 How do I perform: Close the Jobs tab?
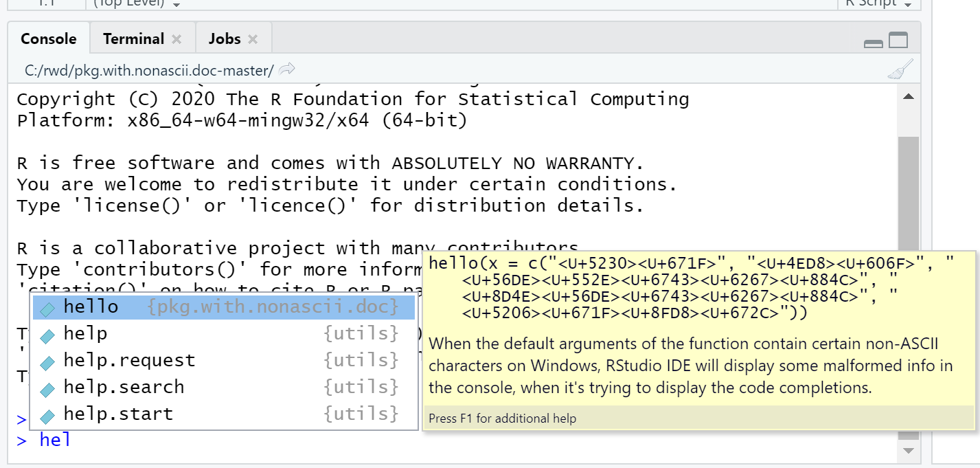coord(252,38)
